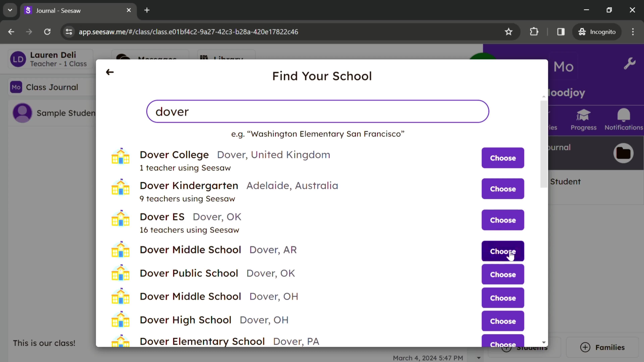Click the Sample Student profile icon

pos(23,113)
